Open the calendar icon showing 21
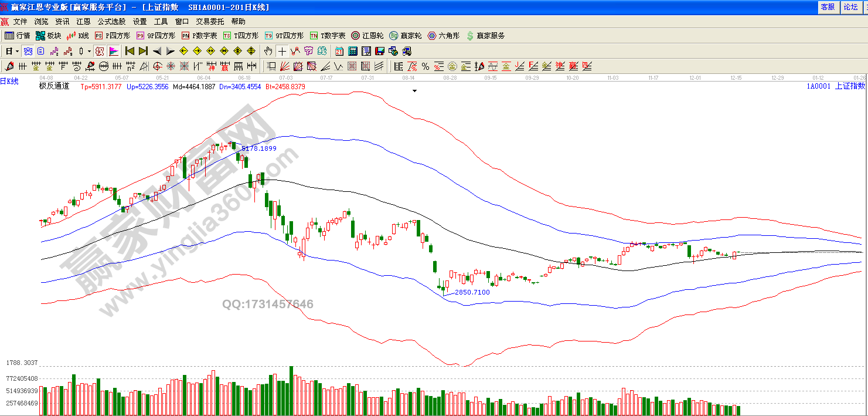Image resolution: width=868 pixels, height=416 pixels. click(x=339, y=51)
